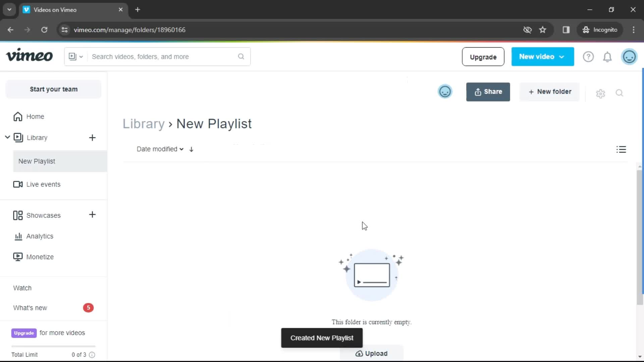This screenshot has width=644, height=362.
Task: Open the help question mark icon
Action: [588, 57]
